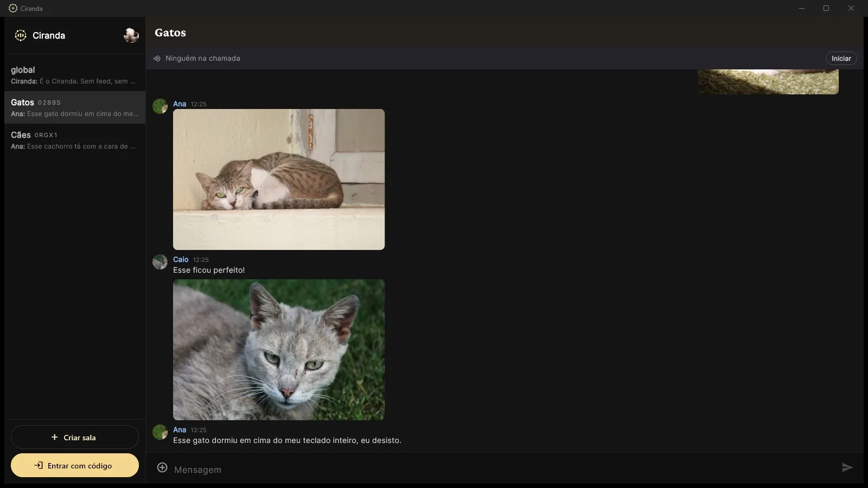The height and width of the screenshot is (488, 868).
Task: Click the room code 0RGX1
Action: click(x=46, y=135)
